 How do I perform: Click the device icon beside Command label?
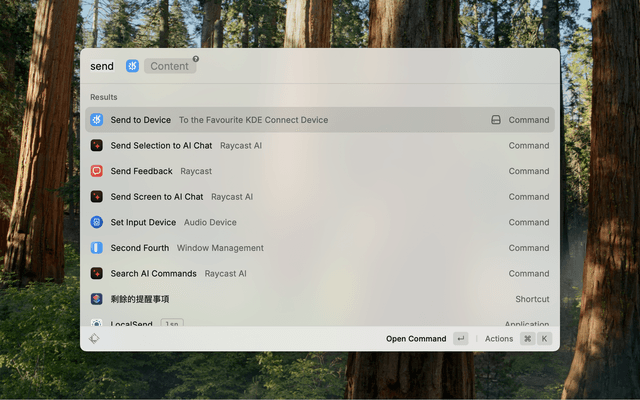coord(495,120)
